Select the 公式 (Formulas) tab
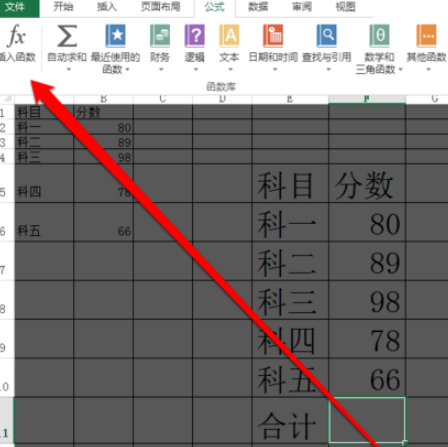This screenshot has width=448, height=447. (x=215, y=7)
